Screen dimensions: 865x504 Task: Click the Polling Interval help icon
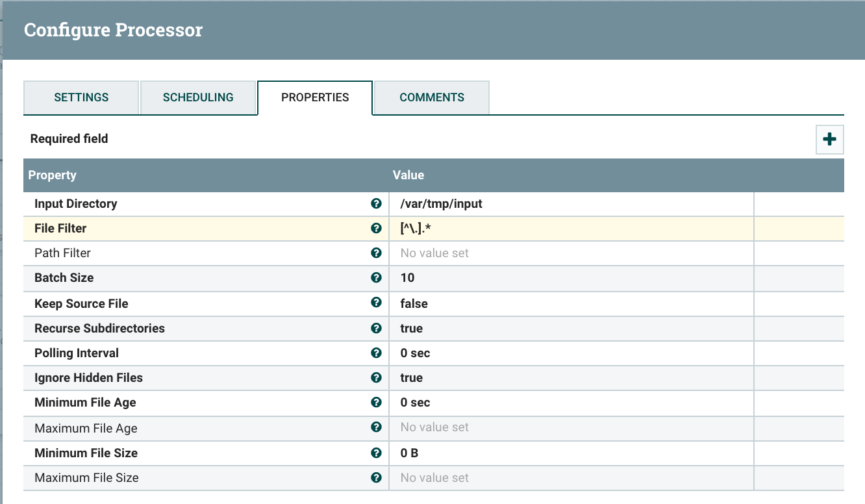(x=376, y=353)
